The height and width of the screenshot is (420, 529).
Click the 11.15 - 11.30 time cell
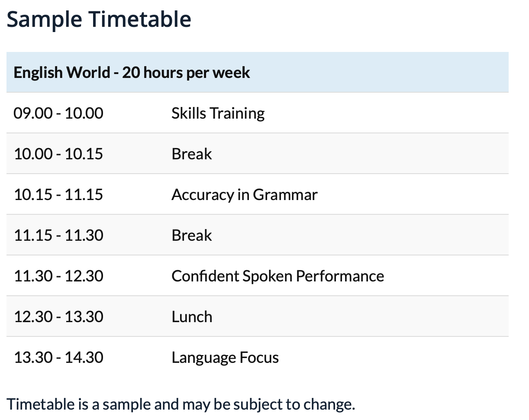(58, 236)
